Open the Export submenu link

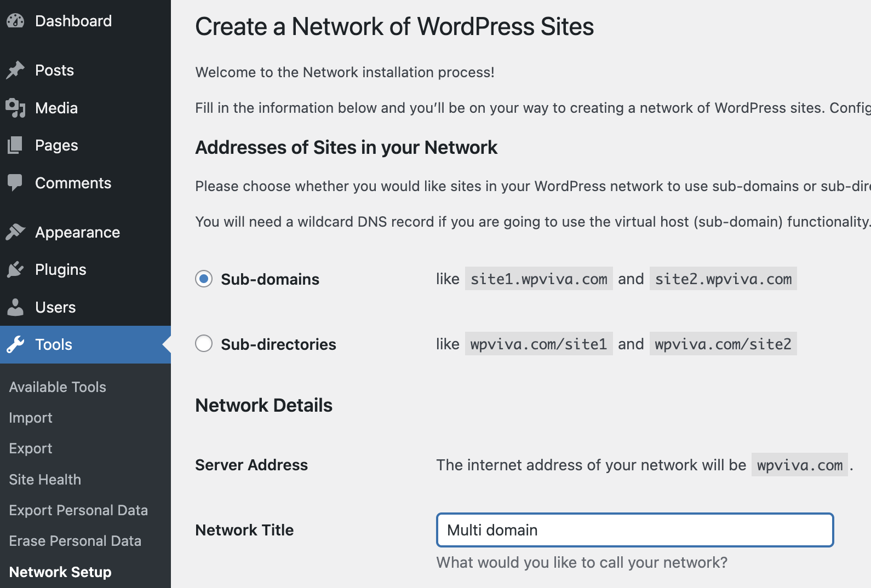click(31, 448)
